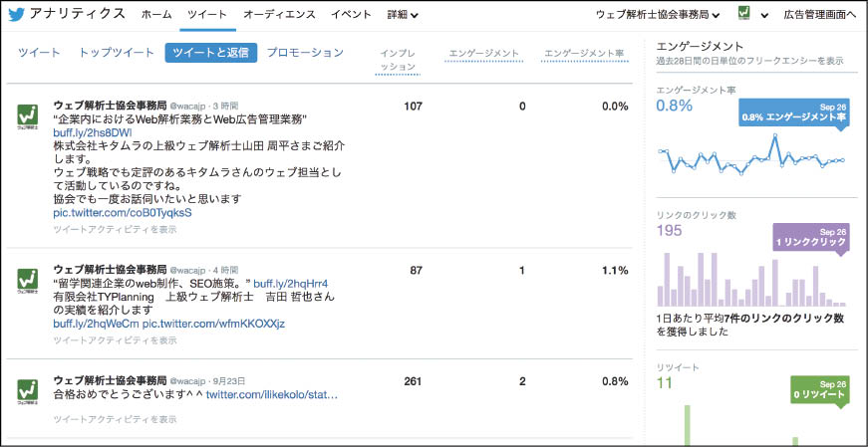Image resolution: width=868 pixels, height=447 pixels.
Task: Click the 3 時間 tweet timestamp
Action: [x=226, y=105]
